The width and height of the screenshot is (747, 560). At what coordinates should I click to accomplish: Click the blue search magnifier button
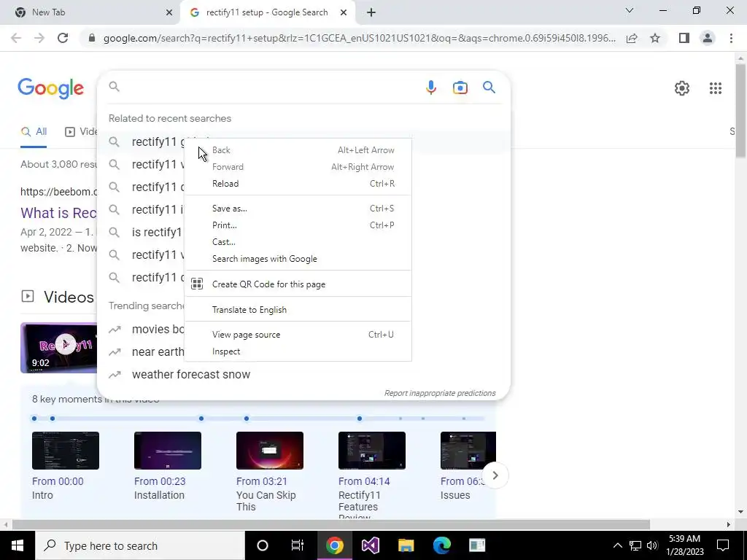[489, 87]
